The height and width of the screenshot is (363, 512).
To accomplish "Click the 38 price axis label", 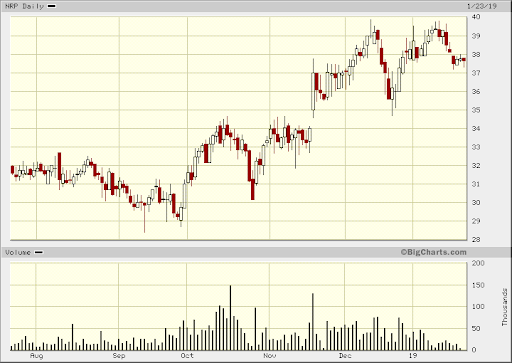I will [476, 54].
